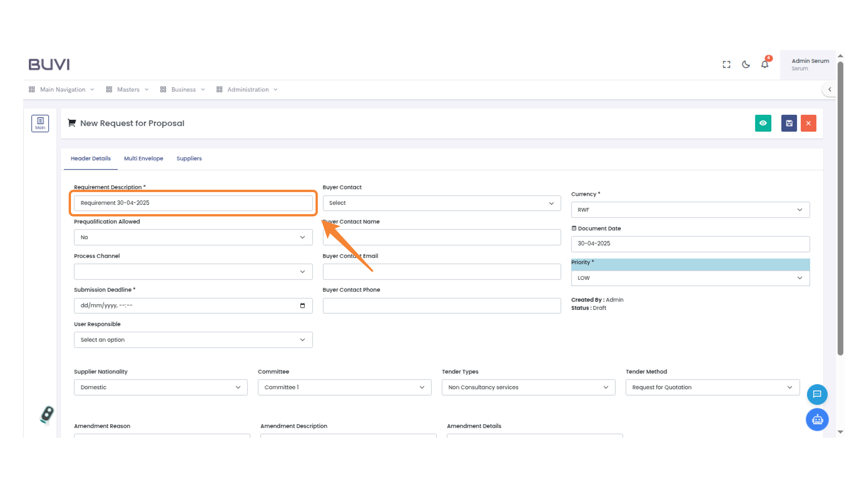This screenshot has height=488, width=868.
Task: Open the chat bubble widget at bottom right
Action: (817, 394)
